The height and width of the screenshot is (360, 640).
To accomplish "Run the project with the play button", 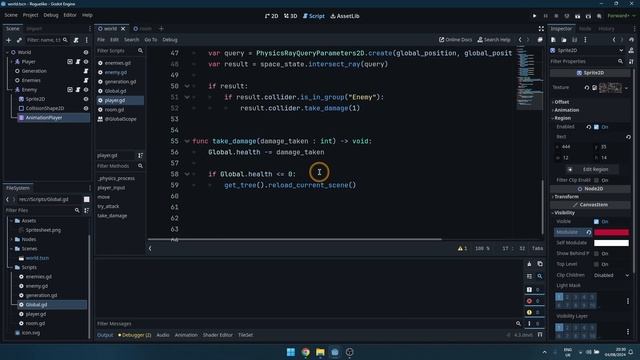I will (534, 16).
